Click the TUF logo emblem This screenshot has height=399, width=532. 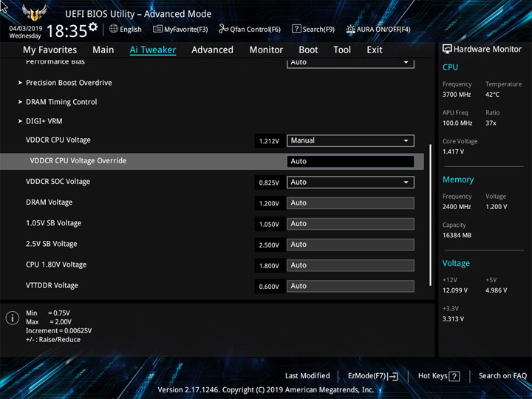point(34,13)
